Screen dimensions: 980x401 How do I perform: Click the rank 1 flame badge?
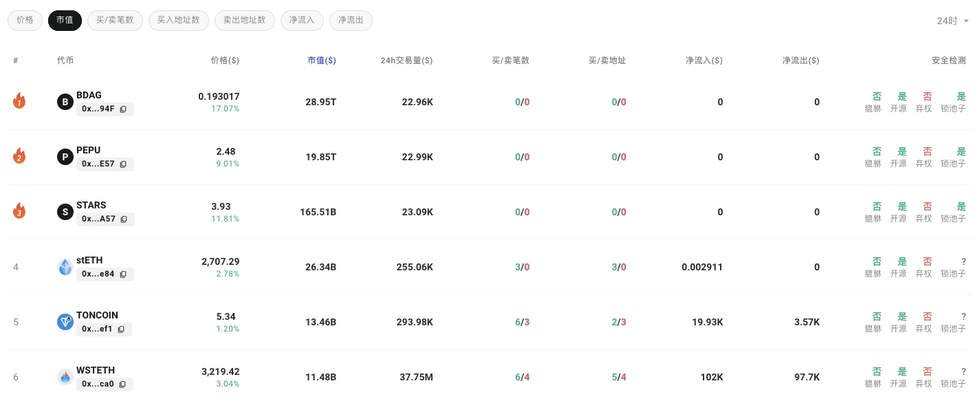19,102
